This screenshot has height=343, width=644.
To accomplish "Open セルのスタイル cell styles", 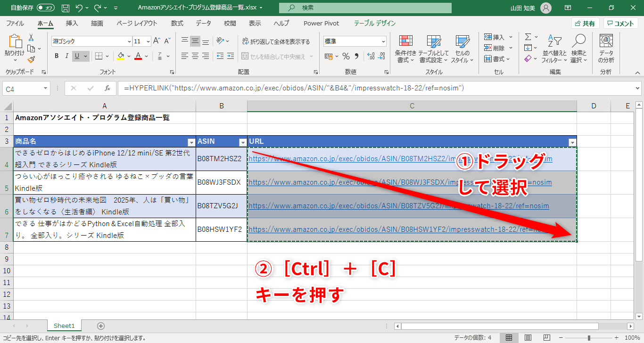I will (x=462, y=49).
